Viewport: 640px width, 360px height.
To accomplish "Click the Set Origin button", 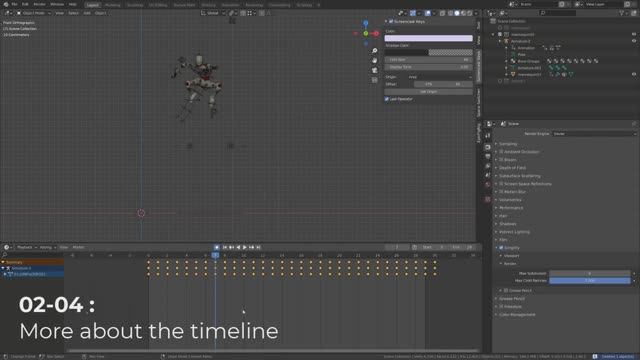I will [x=429, y=92].
